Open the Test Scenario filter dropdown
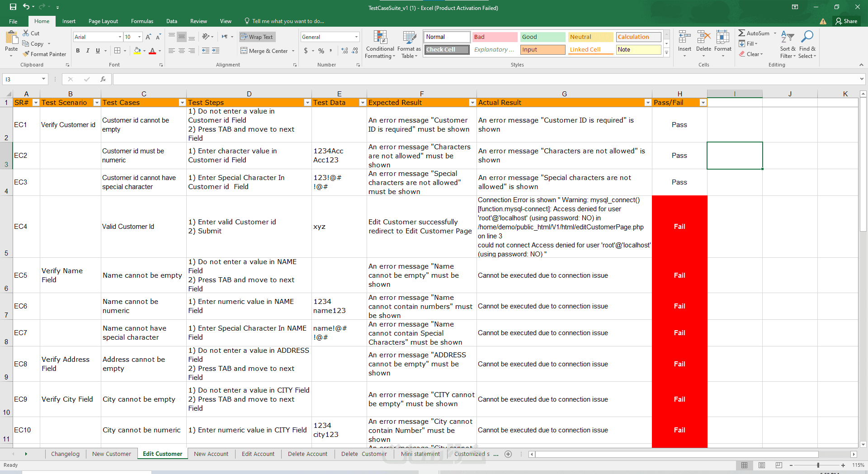This screenshot has width=868, height=474. click(96, 103)
